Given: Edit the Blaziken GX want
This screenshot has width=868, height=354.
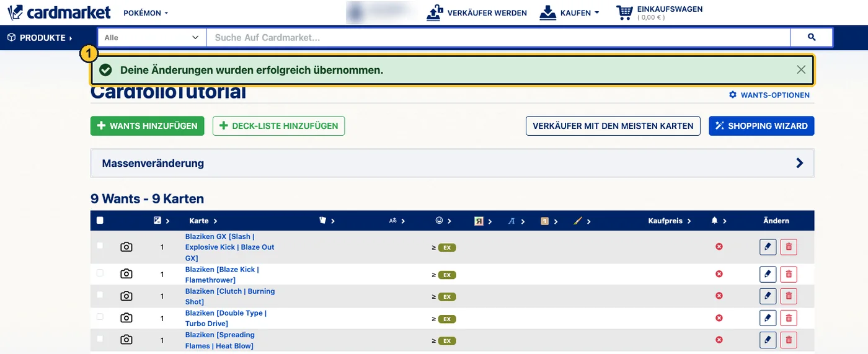Looking at the screenshot, I should click(768, 247).
